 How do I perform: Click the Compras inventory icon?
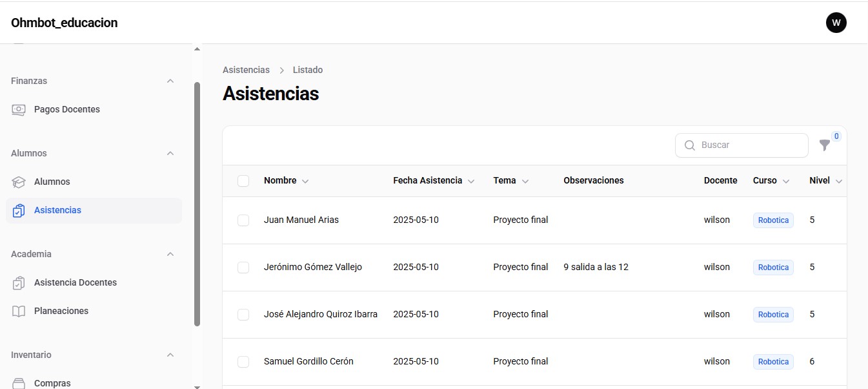[x=19, y=383]
